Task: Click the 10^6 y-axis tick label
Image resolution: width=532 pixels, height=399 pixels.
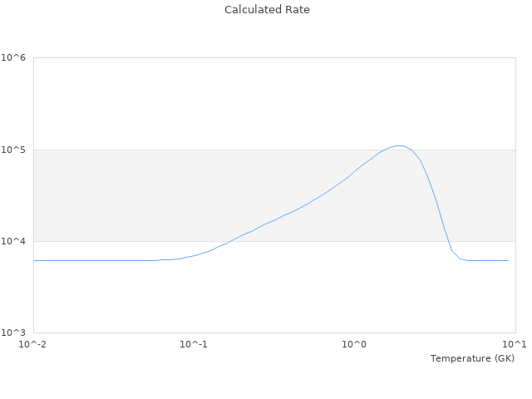Action: tap(14, 58)
